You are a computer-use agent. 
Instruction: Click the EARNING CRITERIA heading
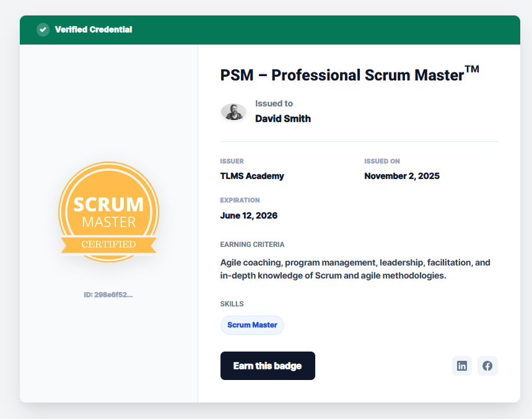click(x=252, y=244)
